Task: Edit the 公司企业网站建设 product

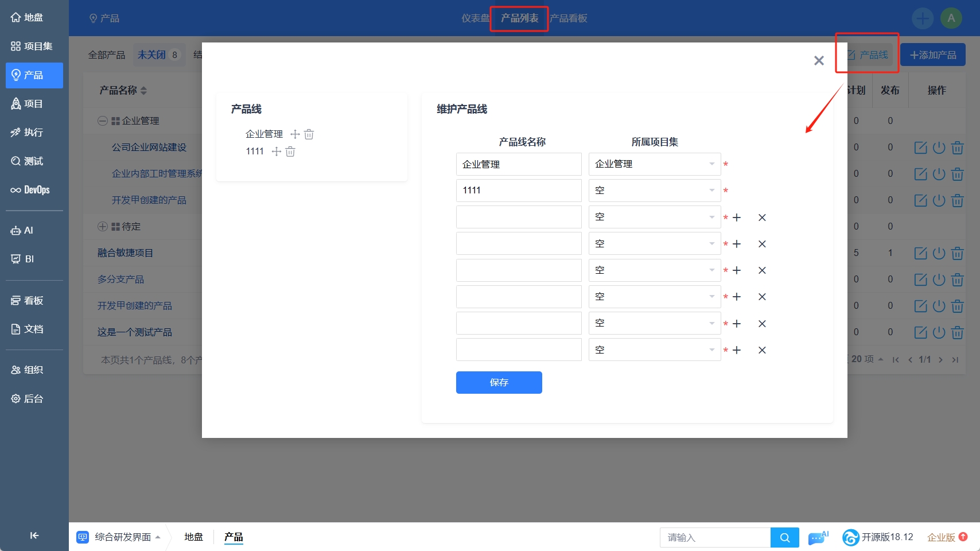Action: (920, 148)
